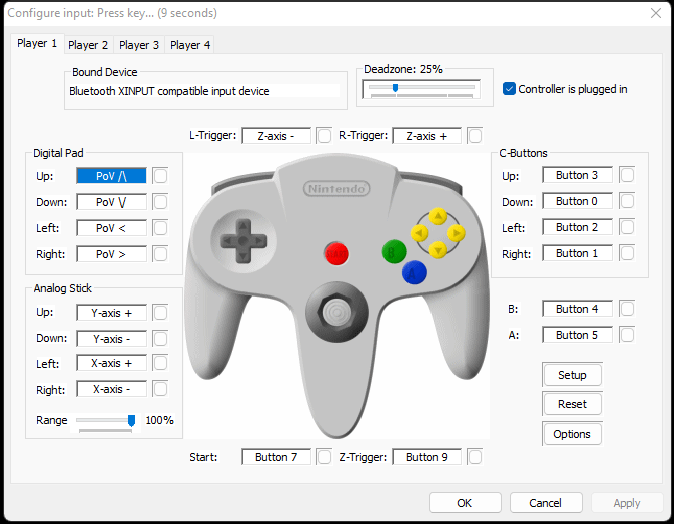Click the C-Buttons Left Button 2 field
Screen dimensions: 674x524
click(x=577, y=227)
